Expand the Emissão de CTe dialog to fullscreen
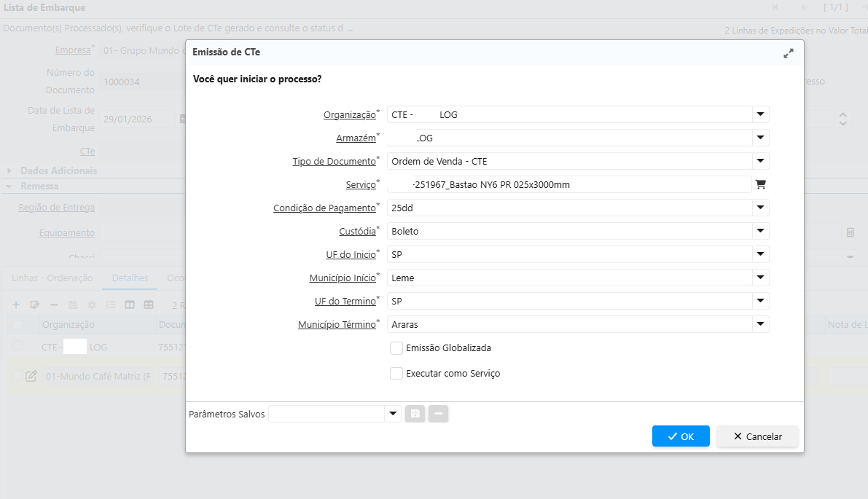Viewport: 868px width, 499px height. tap(789, 53)
